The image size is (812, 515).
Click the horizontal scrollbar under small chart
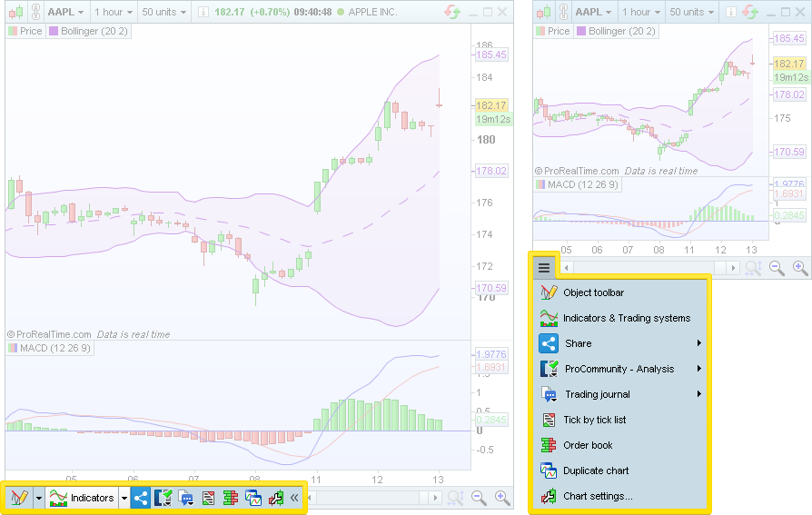(x=649, y=267)
